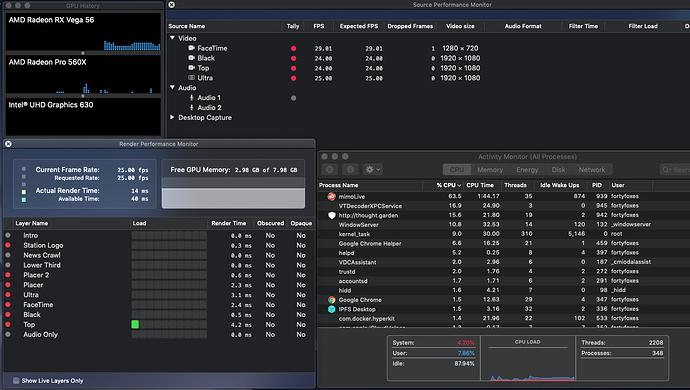Enable the Show Live Layers Only checkbox

16,380
